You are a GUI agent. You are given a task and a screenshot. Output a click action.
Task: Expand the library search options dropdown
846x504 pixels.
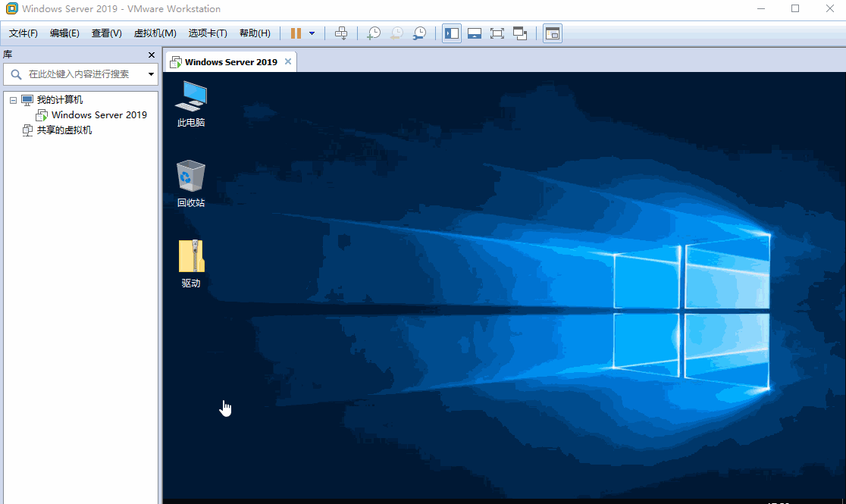coord(151,74)
